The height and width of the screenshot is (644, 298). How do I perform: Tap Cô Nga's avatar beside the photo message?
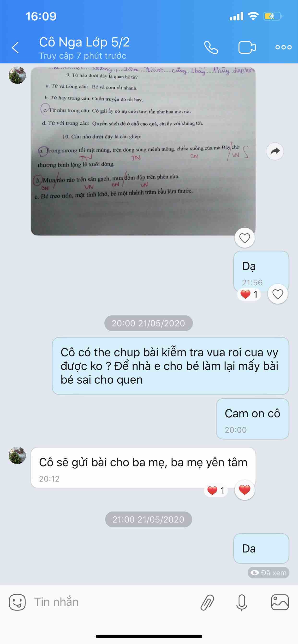[x=17, y=75]
